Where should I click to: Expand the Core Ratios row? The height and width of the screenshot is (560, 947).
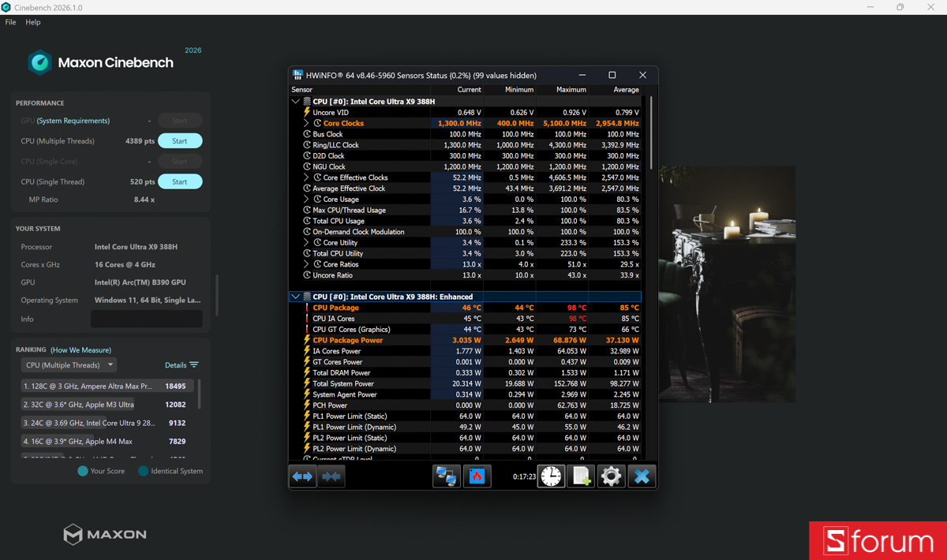click(x=306, y=264)
